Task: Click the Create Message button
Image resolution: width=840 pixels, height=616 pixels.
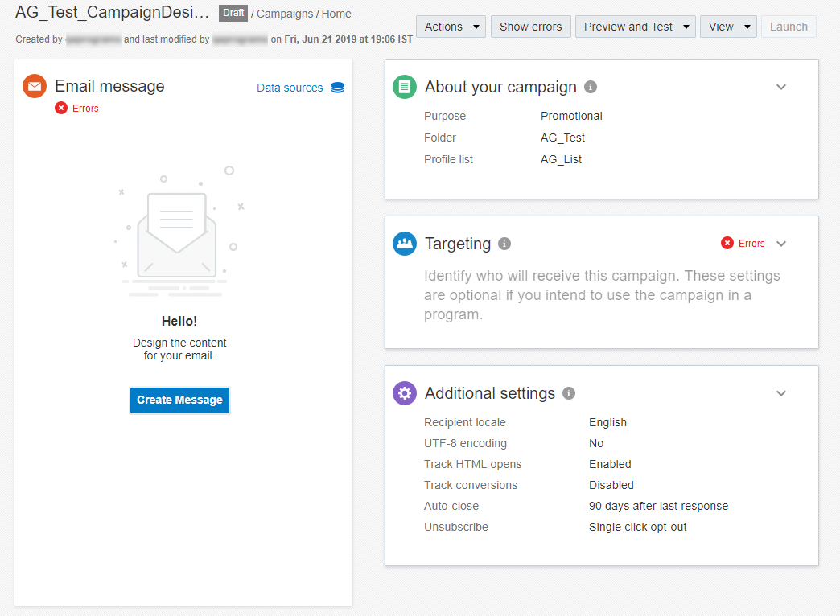Action: coord(179,400)
